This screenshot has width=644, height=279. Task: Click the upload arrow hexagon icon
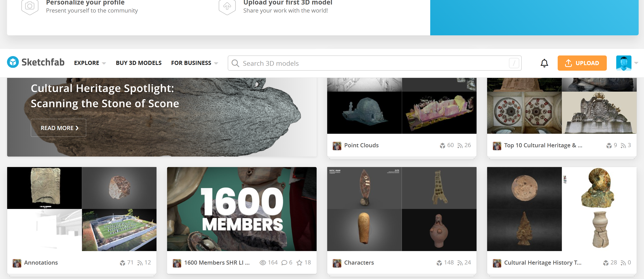pos(227,6)
